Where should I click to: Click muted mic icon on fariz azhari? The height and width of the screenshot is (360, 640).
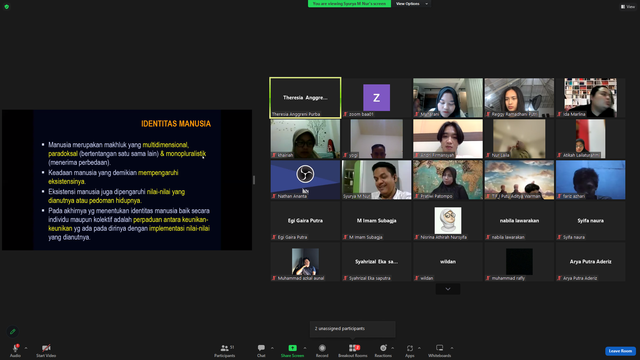pyautogui.click(x=560, y=196)
